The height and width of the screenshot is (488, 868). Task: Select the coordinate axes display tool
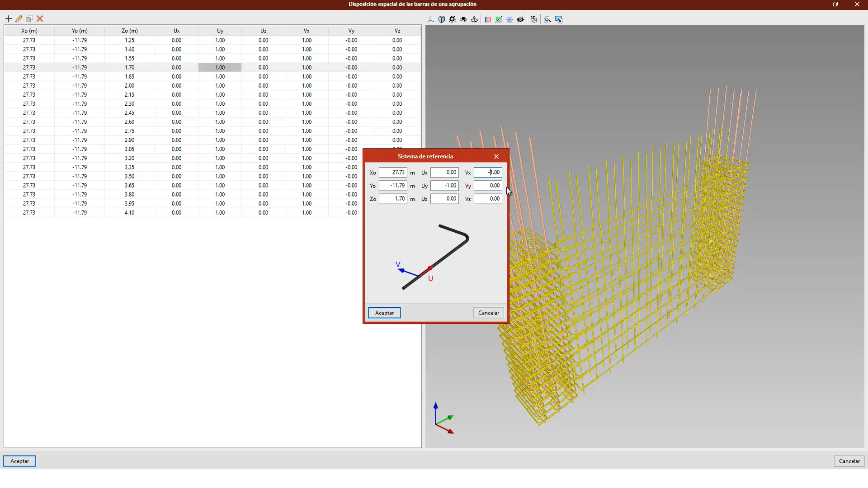(431, 19)
